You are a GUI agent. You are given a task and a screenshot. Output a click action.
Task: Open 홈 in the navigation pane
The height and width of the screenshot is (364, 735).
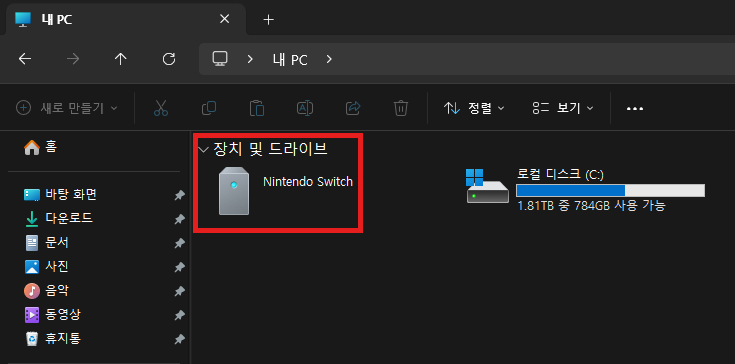pyautogui.click(x=40, y=147)
